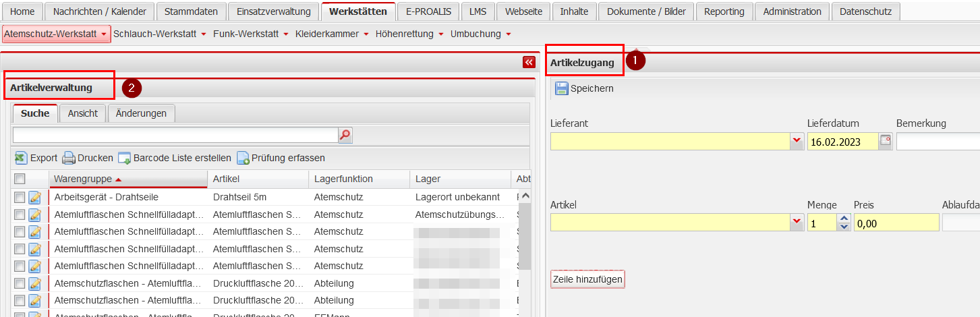Open the Lieferdatum calendar picker
This screenshot has width=980, height=317.
885,141
